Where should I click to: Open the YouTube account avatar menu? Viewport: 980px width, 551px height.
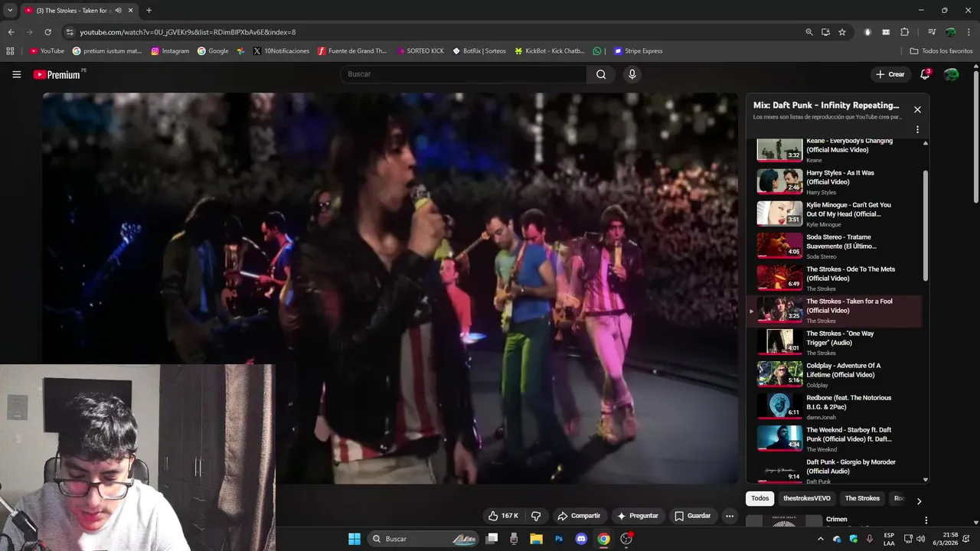[x=951, y=74]
